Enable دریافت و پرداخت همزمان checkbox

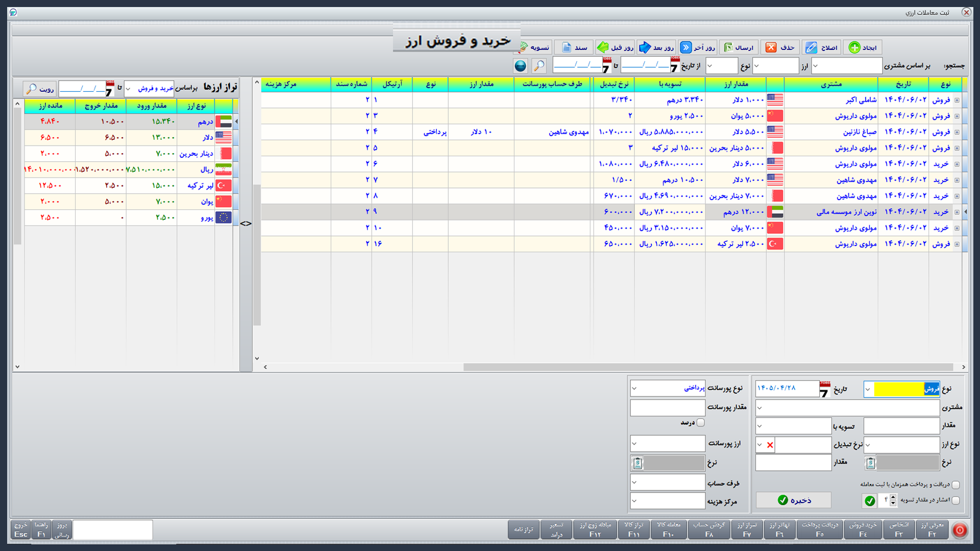pos(955,485)
